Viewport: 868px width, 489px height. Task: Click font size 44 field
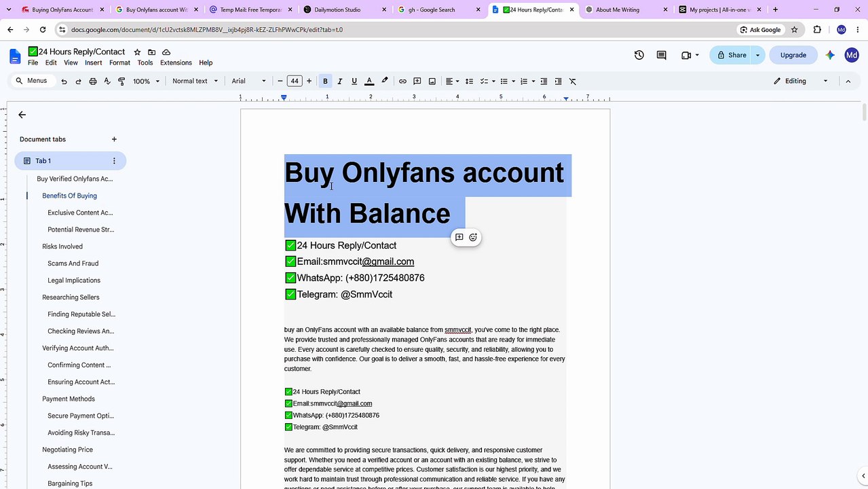[295, 81]
